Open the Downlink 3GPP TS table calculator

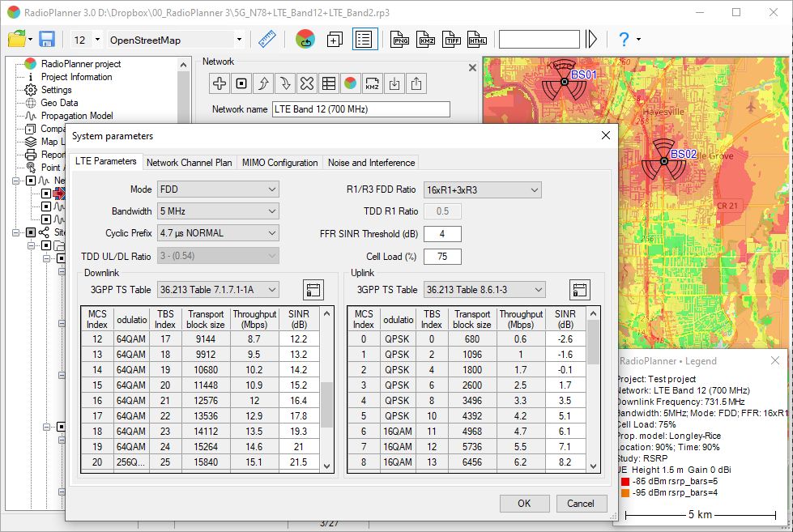313,290
